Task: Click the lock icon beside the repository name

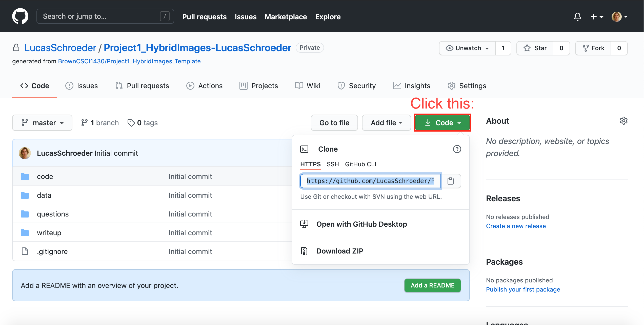Action: pyautogui.click(x=16, y=47)
